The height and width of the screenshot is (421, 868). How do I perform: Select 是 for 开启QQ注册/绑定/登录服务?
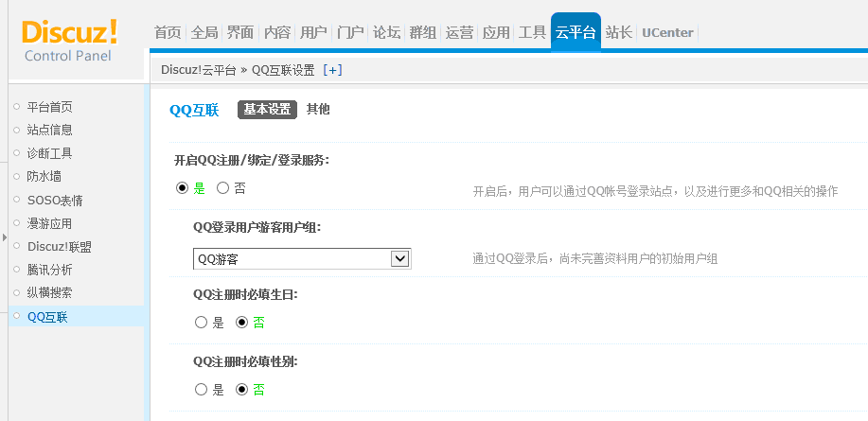[x=182, y=188]
